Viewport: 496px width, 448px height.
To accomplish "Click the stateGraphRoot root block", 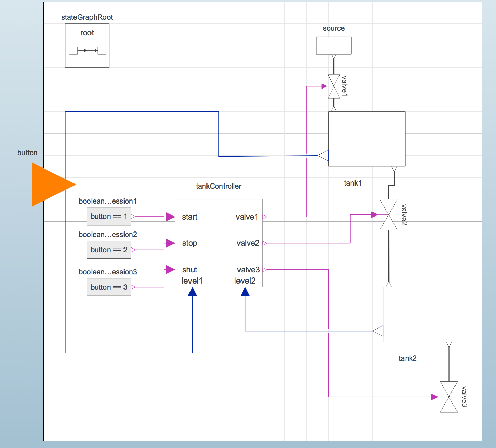I will coord(87,46).
